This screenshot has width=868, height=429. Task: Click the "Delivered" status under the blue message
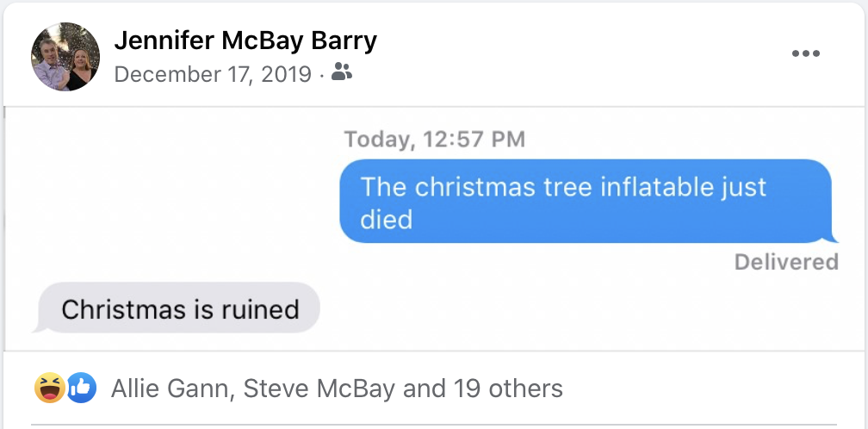pos(786,262)
